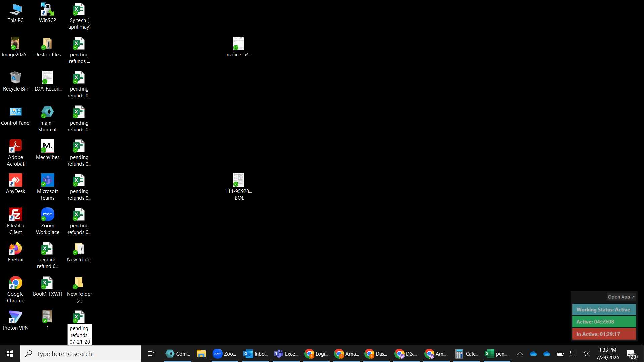This screenshot has width=644, height=362.
Task: Click Open App in tracker widget
Action: coord(621,297)
